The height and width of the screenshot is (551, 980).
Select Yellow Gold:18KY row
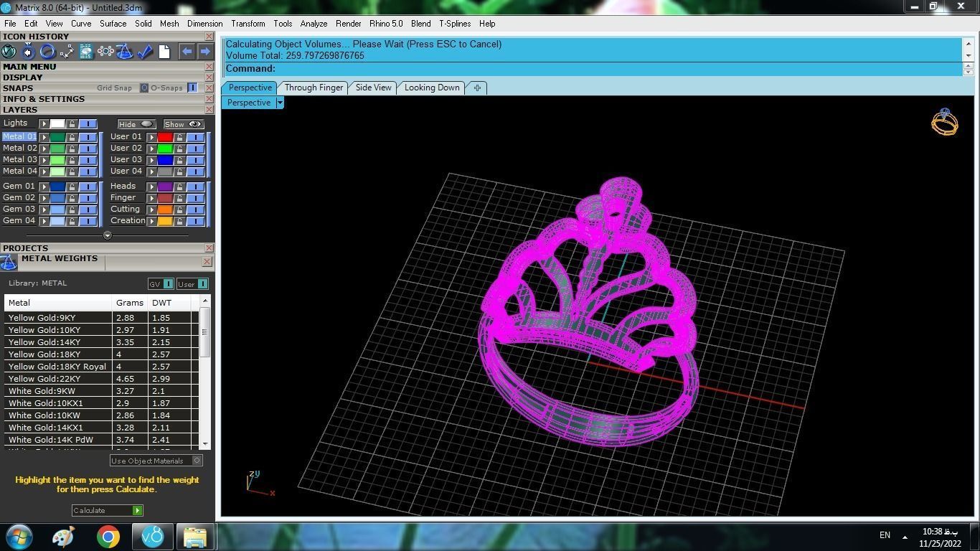101,354
